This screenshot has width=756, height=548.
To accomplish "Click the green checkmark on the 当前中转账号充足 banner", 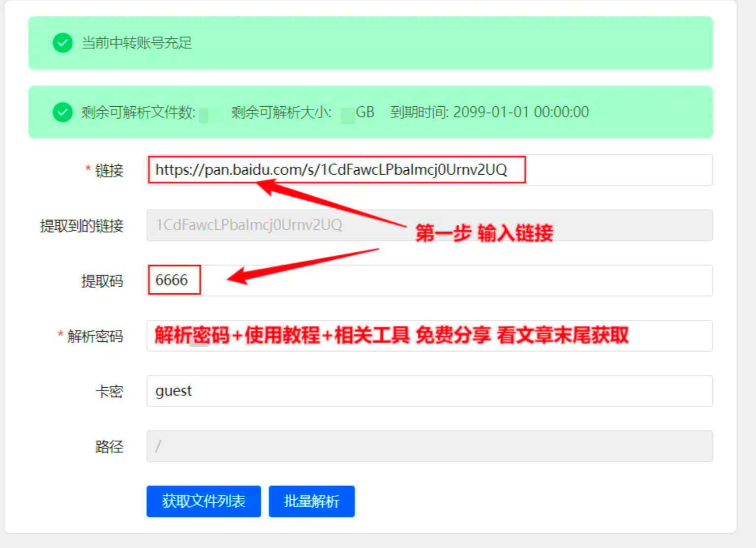I will tap(62, 43).
